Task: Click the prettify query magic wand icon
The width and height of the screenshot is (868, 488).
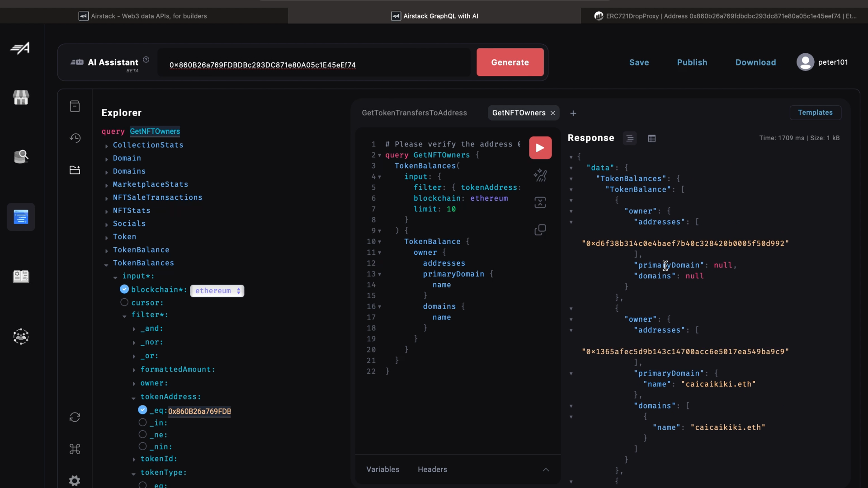Action: point(540,175)
